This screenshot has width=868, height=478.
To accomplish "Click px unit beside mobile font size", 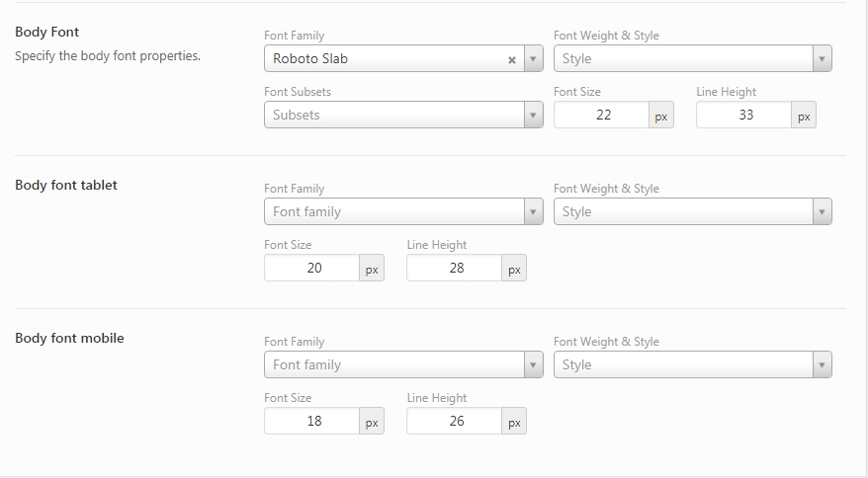I will pyautogui.click(x=372, y=423).
